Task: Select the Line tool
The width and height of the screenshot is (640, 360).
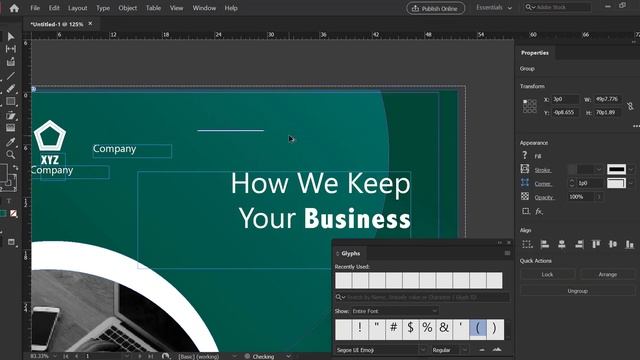Action: pos(11,76)
